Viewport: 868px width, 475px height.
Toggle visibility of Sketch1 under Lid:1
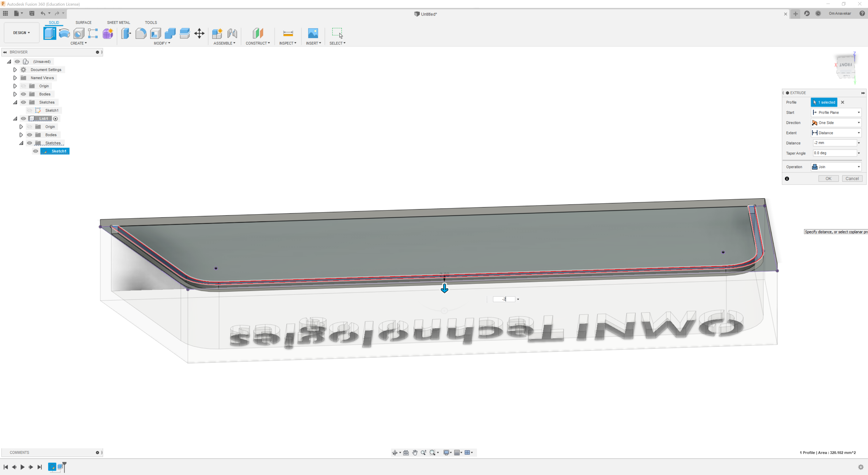[x=35, y=151]
